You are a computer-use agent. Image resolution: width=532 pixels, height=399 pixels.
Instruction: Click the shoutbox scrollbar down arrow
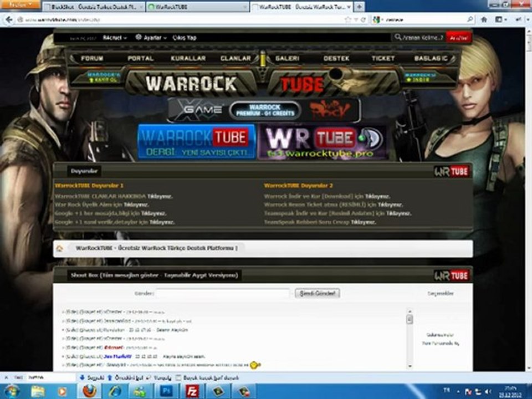click(x=410, y=366)
